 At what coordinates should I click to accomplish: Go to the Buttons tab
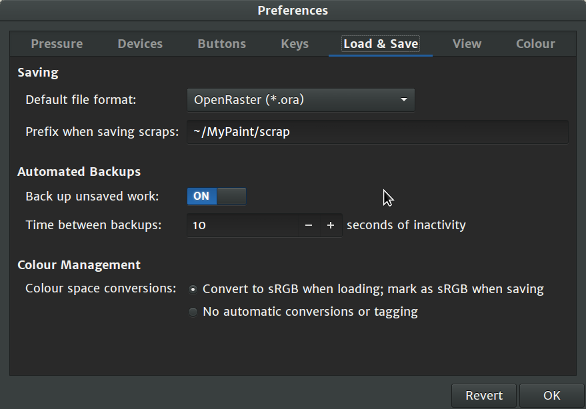point(222,44)
